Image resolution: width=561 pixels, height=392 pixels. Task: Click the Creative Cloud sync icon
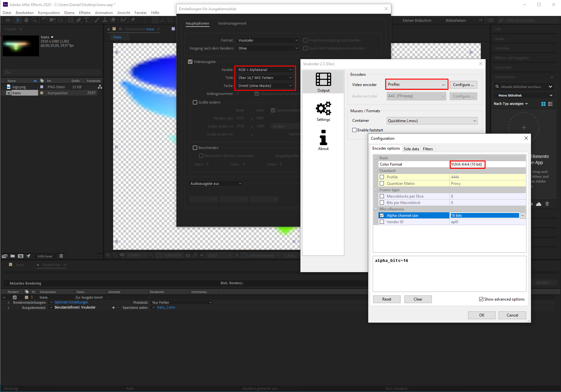pos(539,204)
